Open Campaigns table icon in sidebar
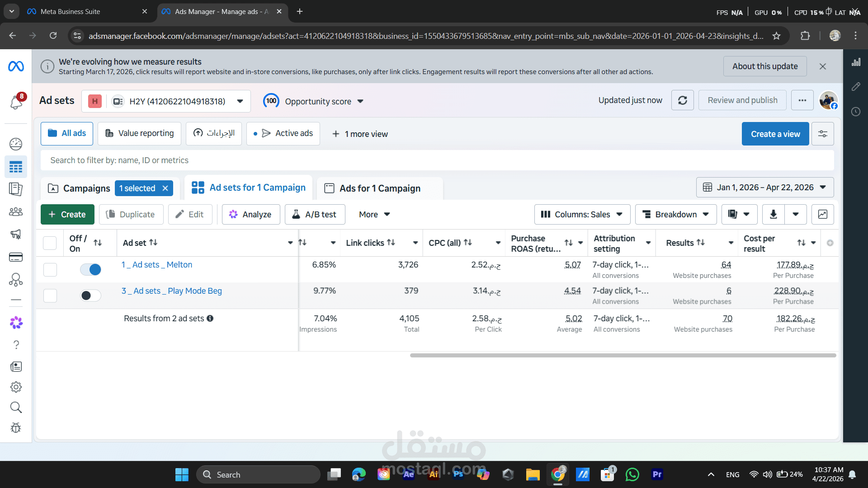This screenshot has width=868, height=488. tap(16, 167)
